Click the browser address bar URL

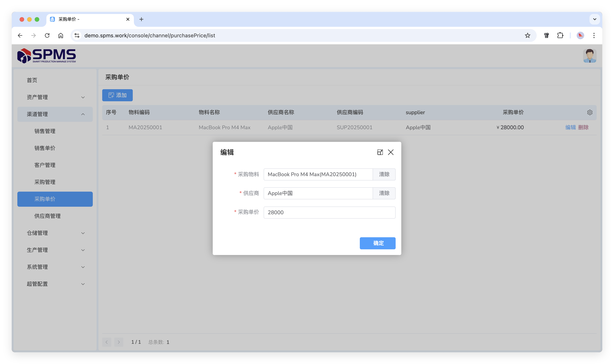(150, 36)
